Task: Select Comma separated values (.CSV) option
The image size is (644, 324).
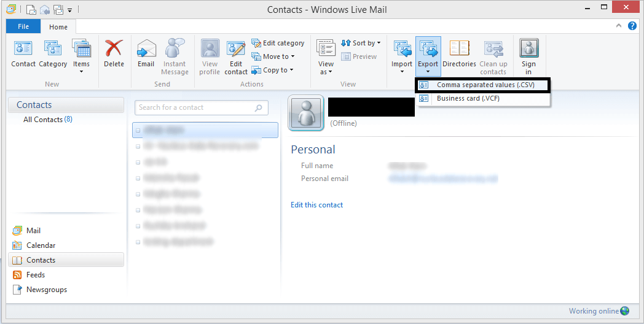Action: (482, 85)
